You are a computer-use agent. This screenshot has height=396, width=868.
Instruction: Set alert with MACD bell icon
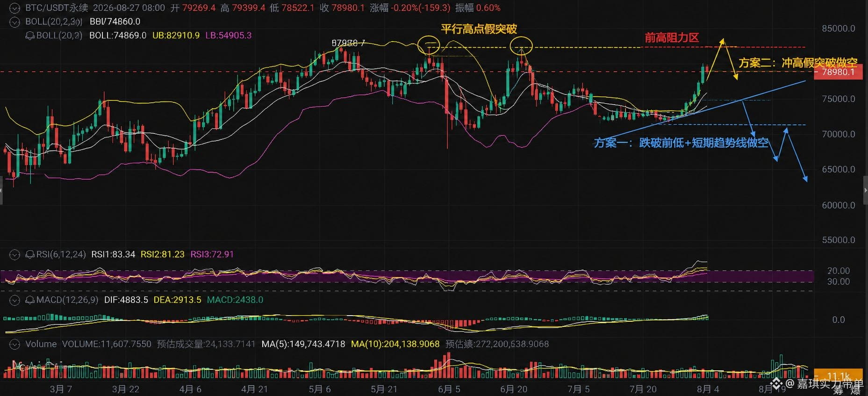(x=29, y=300)
